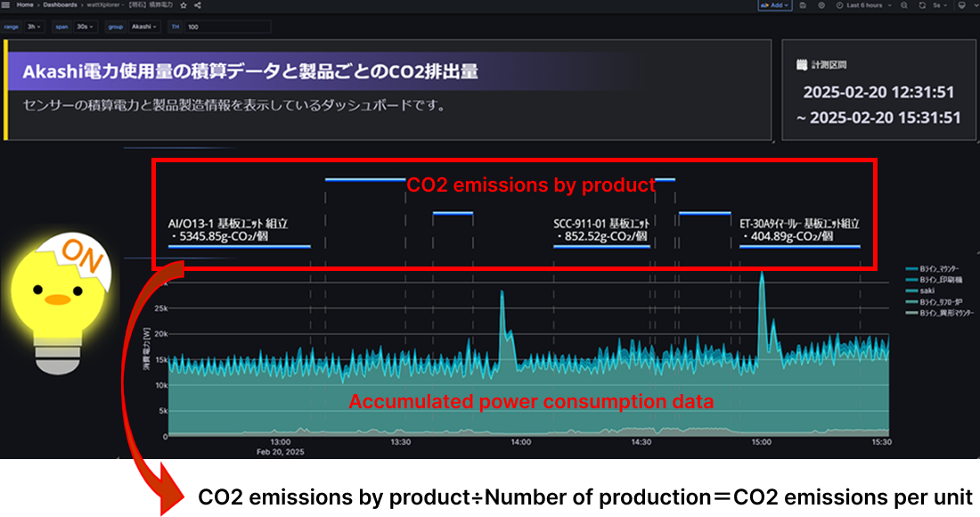Image resolution: width=980 pixels, height=517 pixels.
Task: Open dashboard settings gear icon
Action: (x=820, y=5)
